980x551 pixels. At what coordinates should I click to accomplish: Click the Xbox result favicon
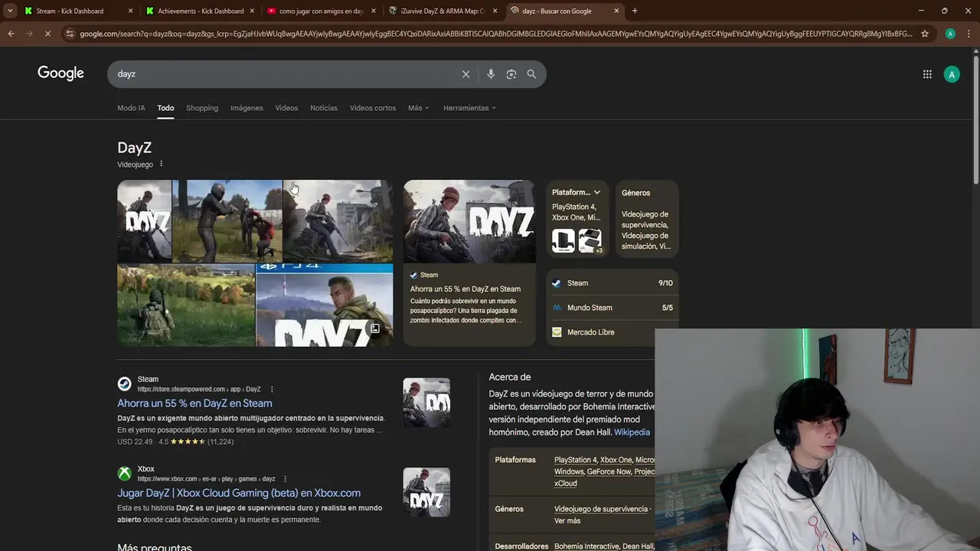(124, 474)
